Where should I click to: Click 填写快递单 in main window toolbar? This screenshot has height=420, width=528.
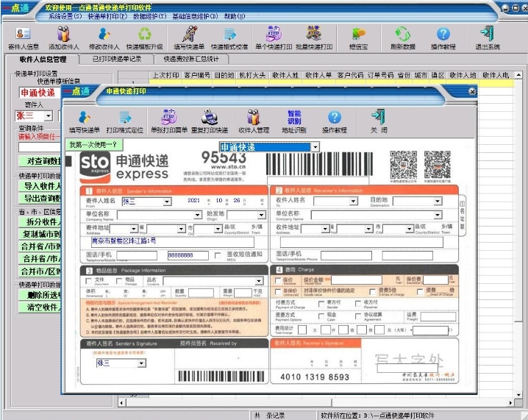click(189, 38)
